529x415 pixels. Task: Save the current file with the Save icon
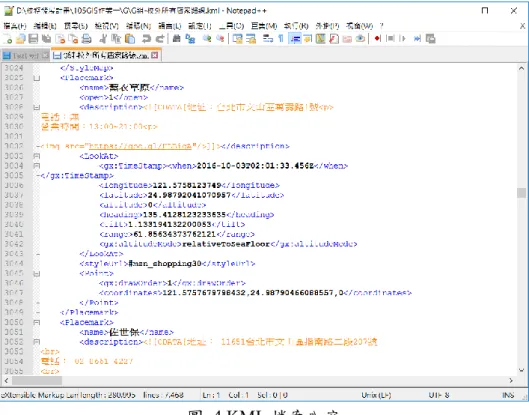coord(33,39)
